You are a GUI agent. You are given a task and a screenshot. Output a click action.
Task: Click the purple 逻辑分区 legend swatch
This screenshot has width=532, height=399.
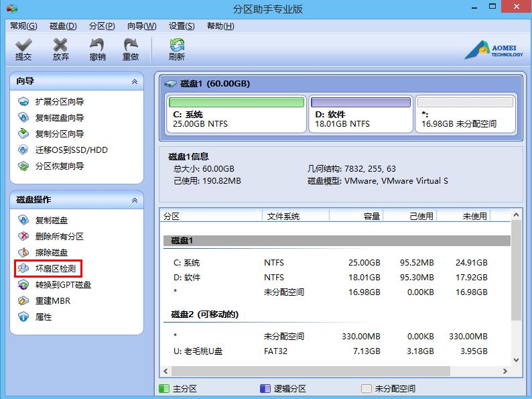(265, 388)
